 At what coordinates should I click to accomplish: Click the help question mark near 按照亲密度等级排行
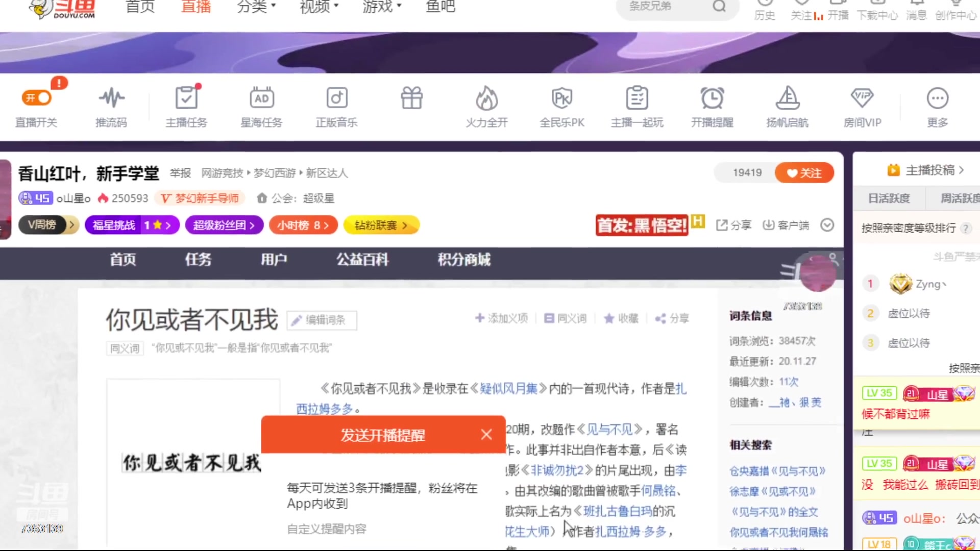966,229
